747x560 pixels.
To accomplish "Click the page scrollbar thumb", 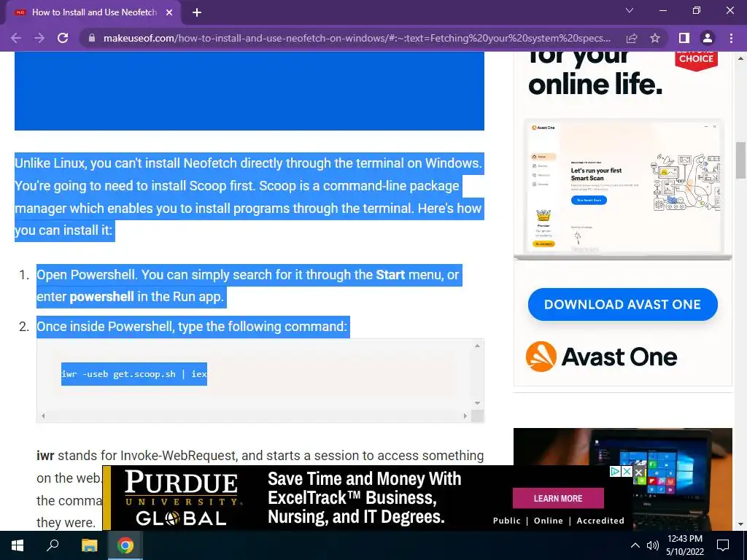I will [x=741, y=160].
